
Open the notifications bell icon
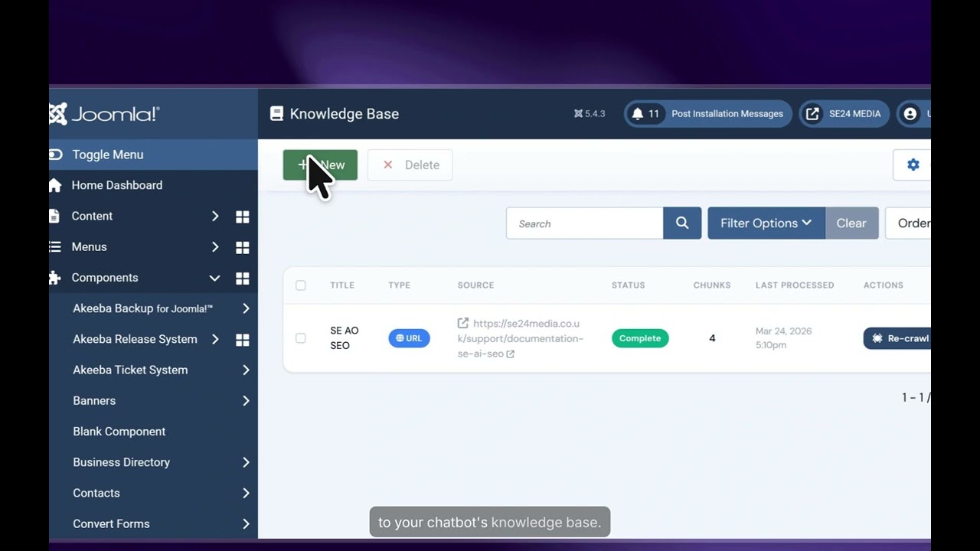point(637,113)
